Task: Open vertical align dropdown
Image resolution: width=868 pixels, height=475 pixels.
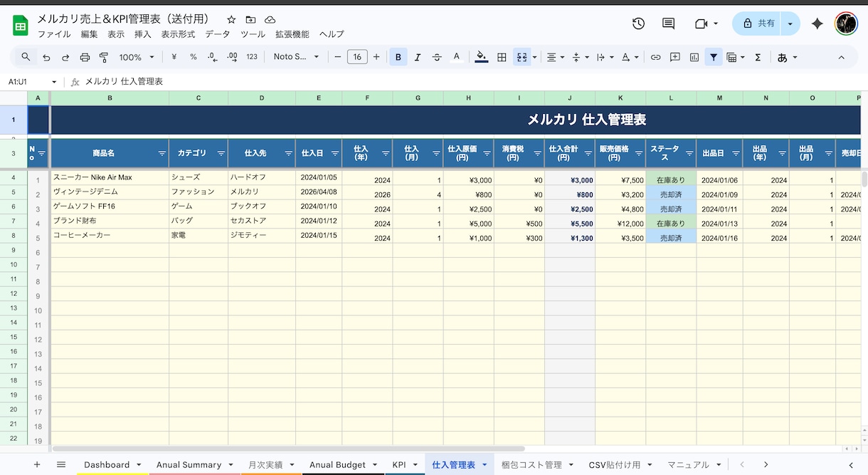Action: [x=581, y=57]
